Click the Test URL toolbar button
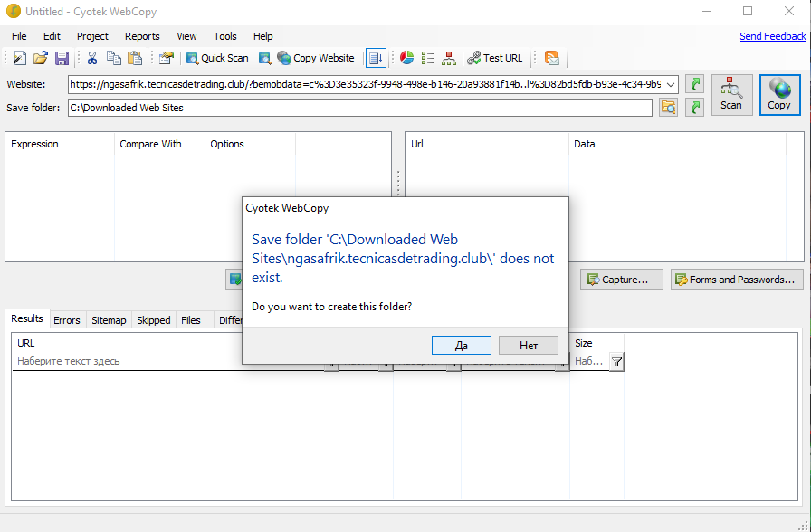Viewport: 811px width, 532px height. click(494, 58)
